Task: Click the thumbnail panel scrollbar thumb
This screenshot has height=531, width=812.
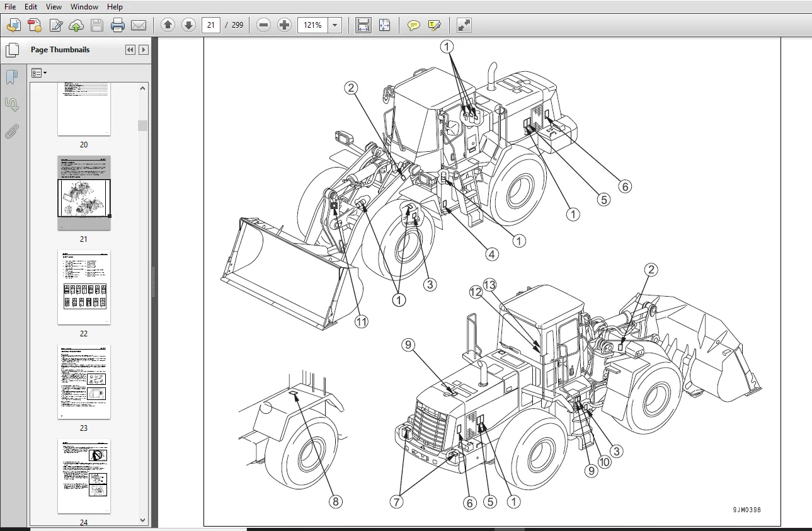Action: (143, 125)
